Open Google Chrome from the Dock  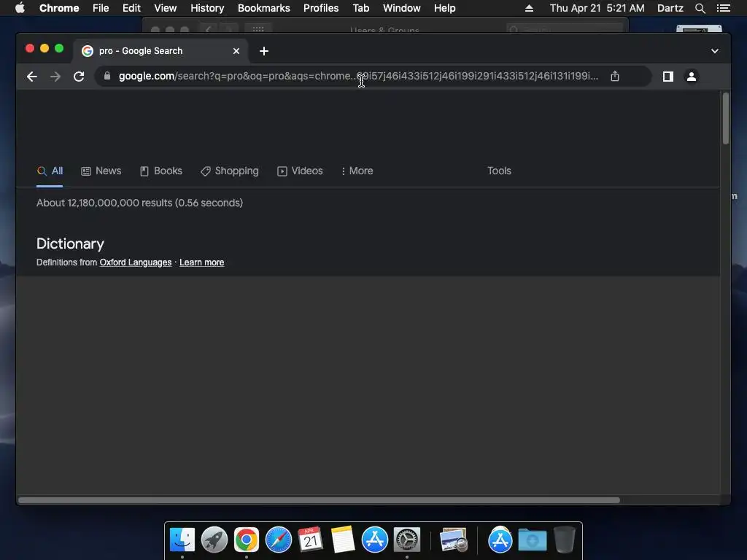click(247, 540)
